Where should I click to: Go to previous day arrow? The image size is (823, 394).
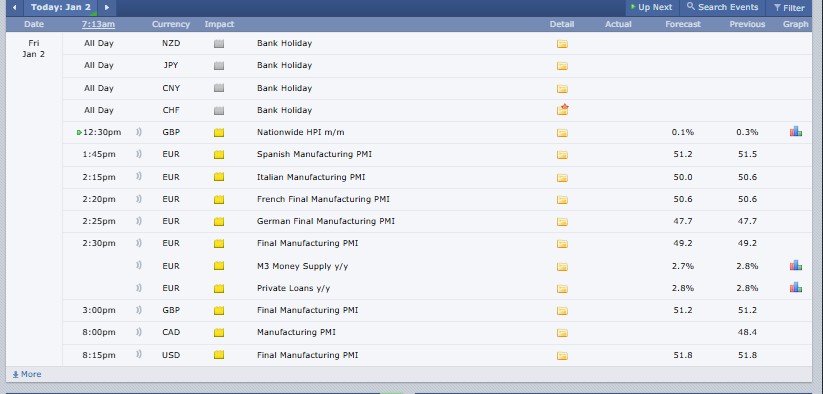pyautogui.click(x=14, y=7)
